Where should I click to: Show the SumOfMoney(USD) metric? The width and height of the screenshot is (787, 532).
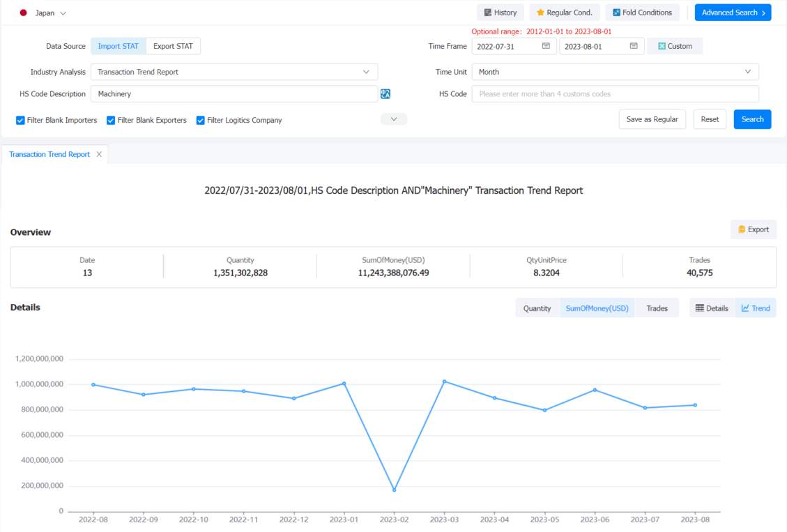pyautogui.click(x=597, y=308)
